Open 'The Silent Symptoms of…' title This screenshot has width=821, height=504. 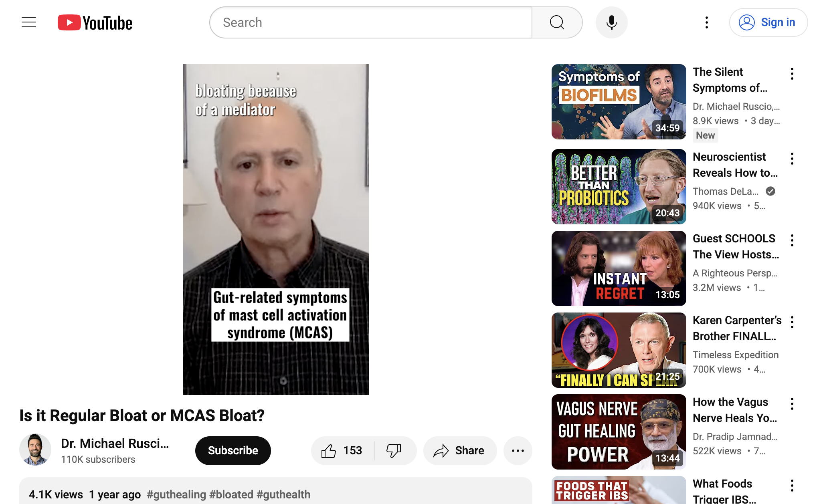(730, 80)
